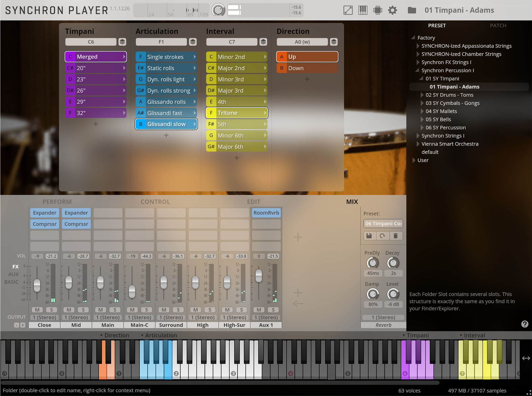Switch to the PATCH tab
The width and height of the screenshot is (532, 396).
498,26
